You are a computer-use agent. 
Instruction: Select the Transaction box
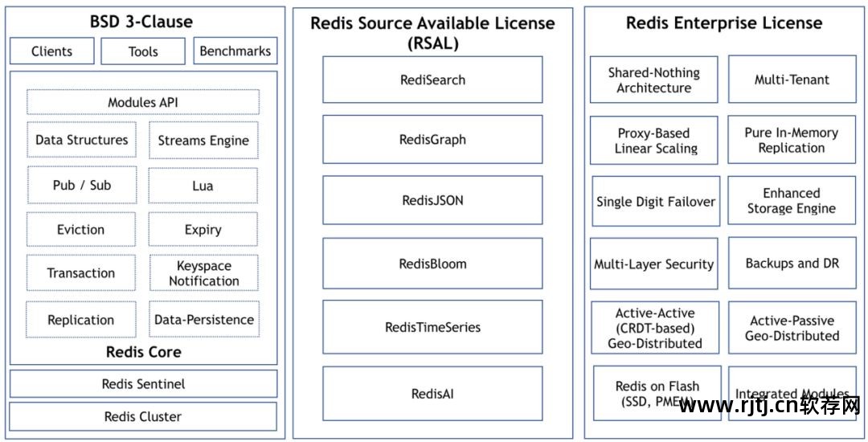[x=81, y=272]
